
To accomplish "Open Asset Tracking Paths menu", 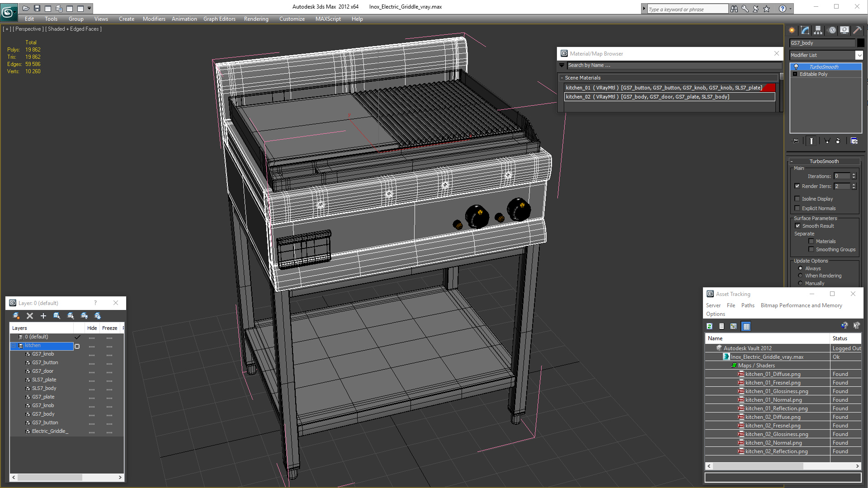I will (748, 305).
